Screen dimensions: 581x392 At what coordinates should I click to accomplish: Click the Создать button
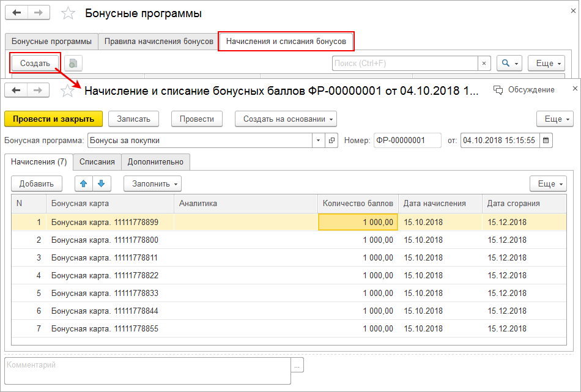[35, 64]
